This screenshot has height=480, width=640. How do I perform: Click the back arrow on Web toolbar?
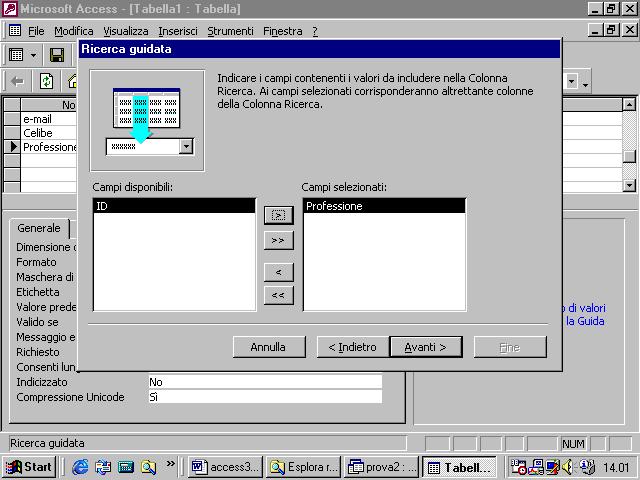tap(17, 81)
